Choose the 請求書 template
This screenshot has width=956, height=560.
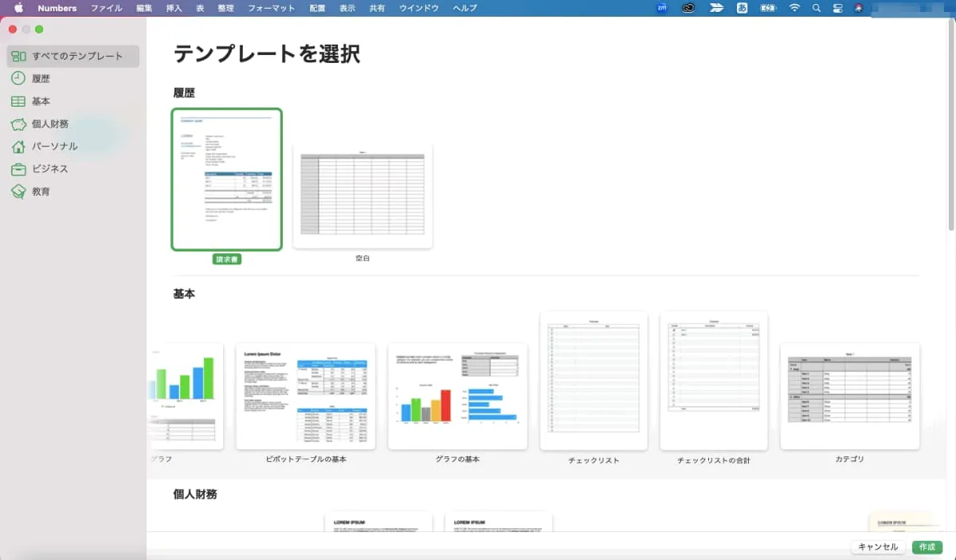click(226, 179)
